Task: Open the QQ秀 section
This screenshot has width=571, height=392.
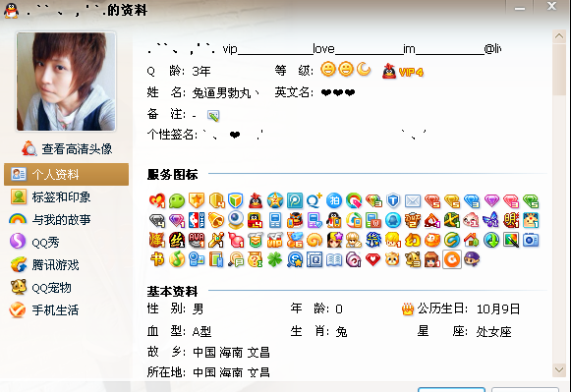Action: tap(34, 242)
